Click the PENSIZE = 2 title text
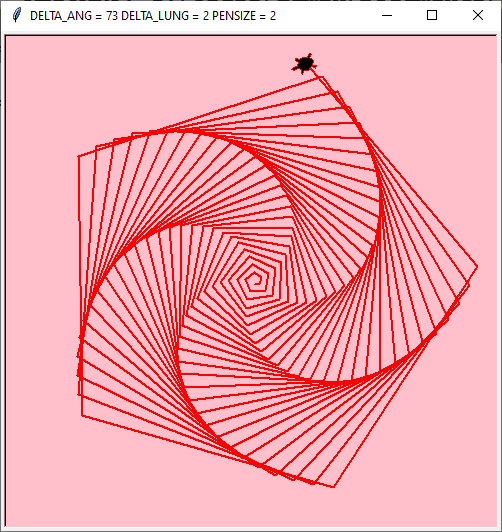The image size is (502, 532). pyautogui.click(x=244, y=16)
